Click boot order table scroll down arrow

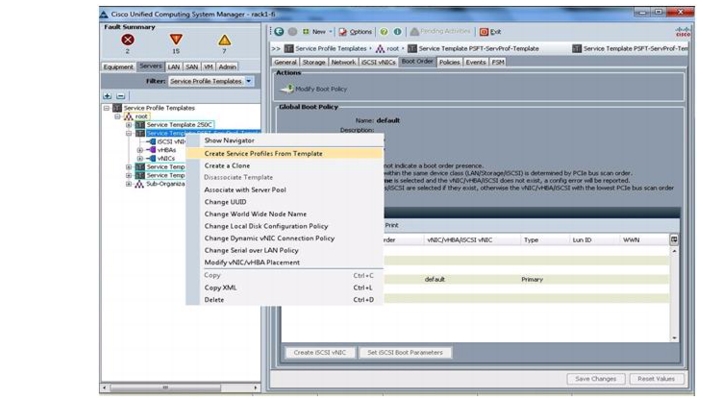click(x=674, y=338)
